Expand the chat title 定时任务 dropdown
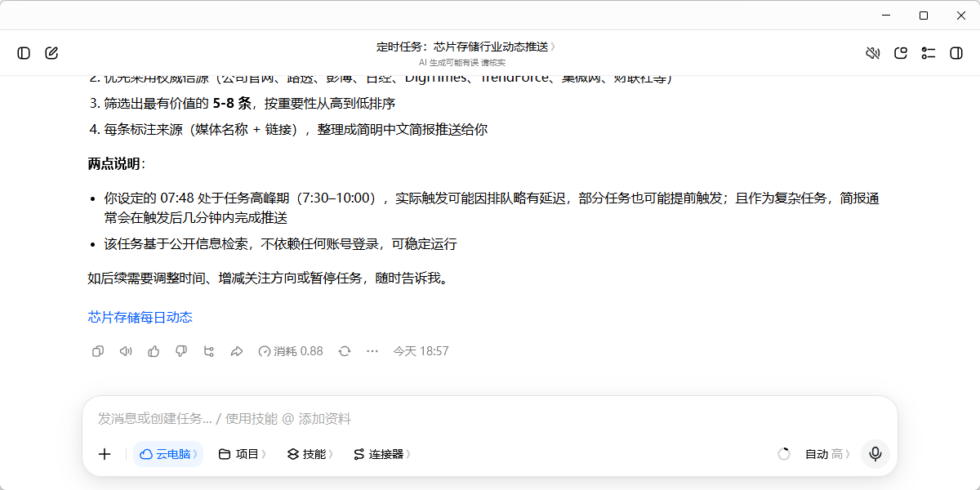 click(x=465, y=47)
